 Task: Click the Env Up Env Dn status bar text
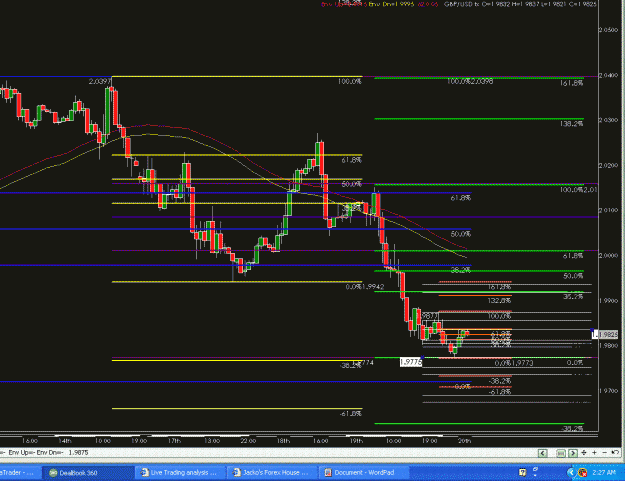click(x=36, y=452)
